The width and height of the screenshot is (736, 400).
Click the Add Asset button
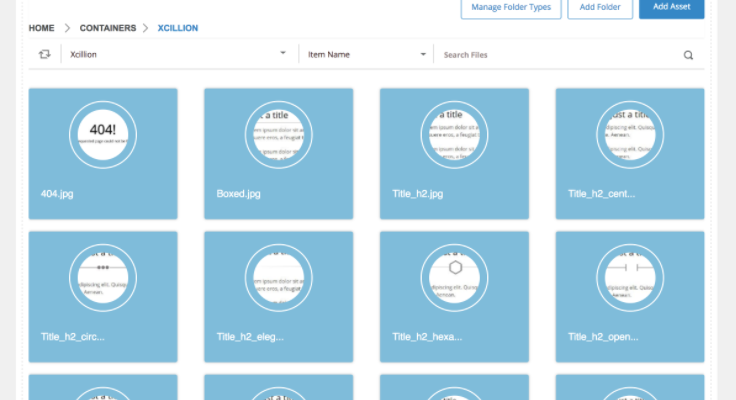pyautogui.click(x=671, y=7)
